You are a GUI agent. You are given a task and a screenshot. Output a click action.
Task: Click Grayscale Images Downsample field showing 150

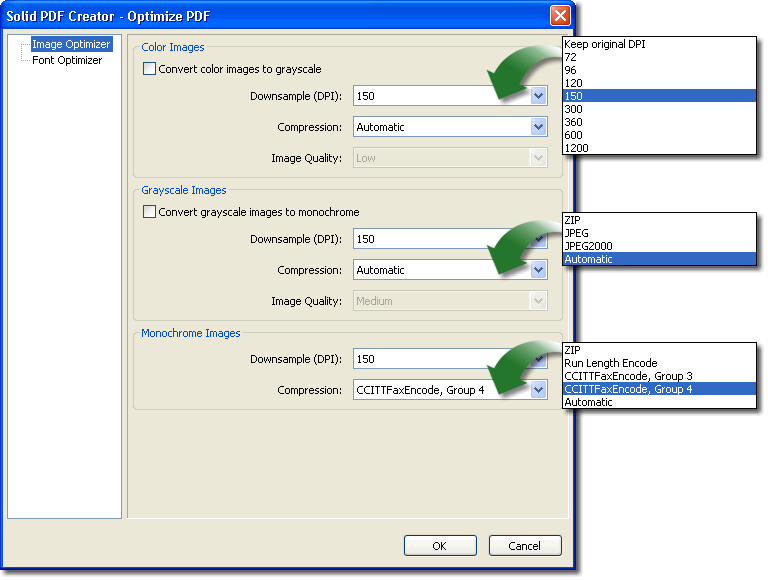click(x=450, y=239)
